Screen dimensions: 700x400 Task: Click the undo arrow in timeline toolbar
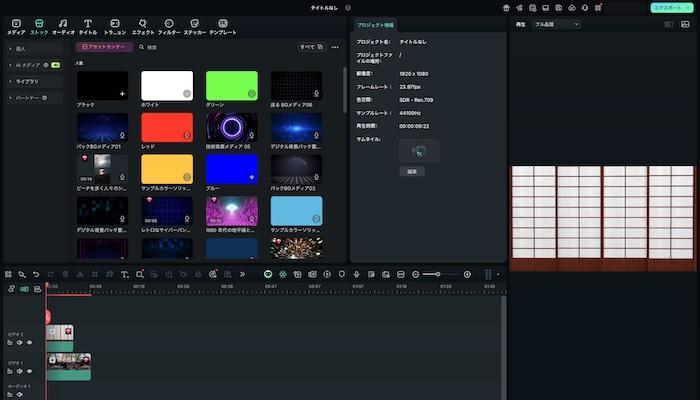pos(36,274)
